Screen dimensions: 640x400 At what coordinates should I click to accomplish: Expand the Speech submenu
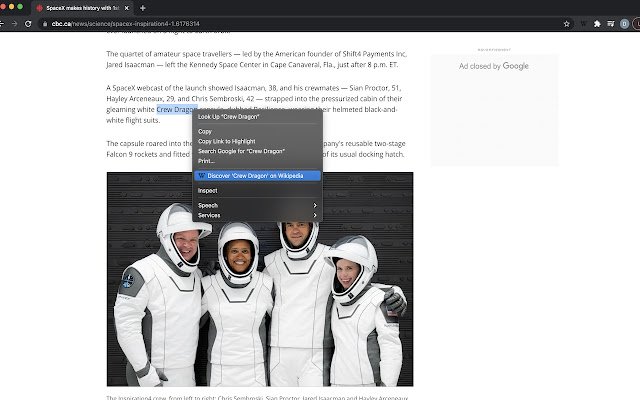tap(257, 205)
